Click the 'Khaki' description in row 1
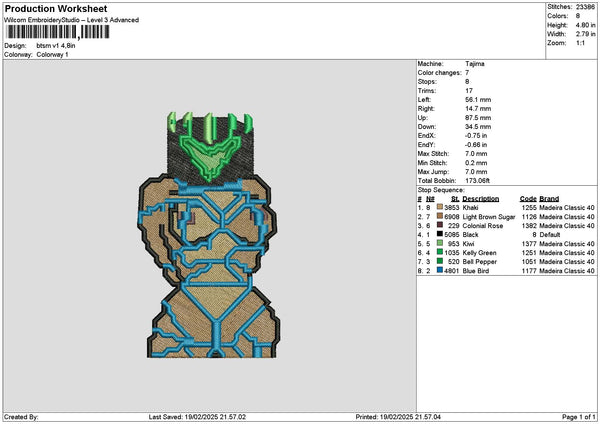 coord(470,207)
